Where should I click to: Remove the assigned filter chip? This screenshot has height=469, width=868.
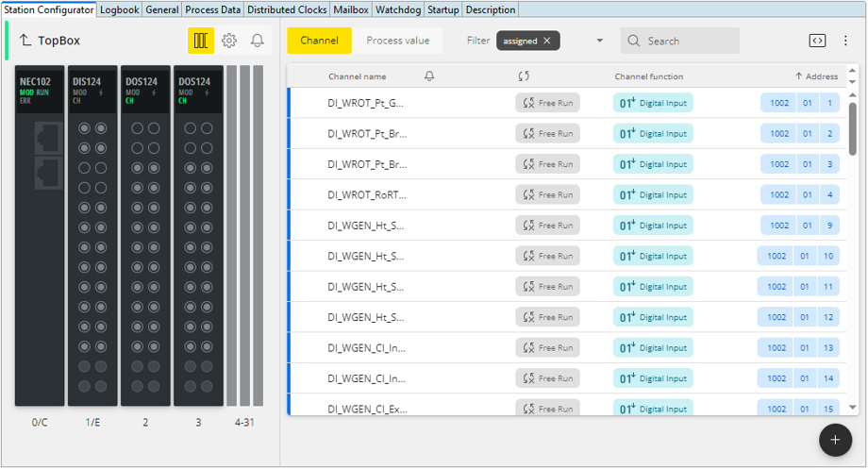[x=546, y=41]
